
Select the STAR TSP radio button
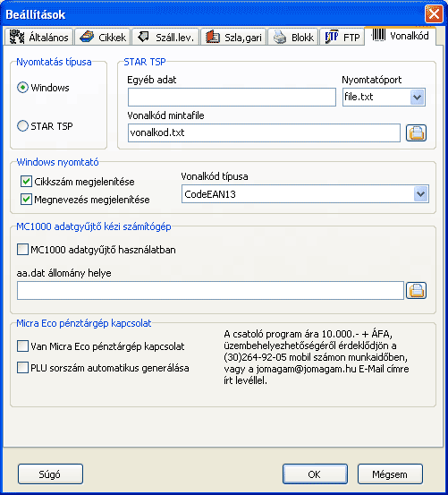point(22,126)
